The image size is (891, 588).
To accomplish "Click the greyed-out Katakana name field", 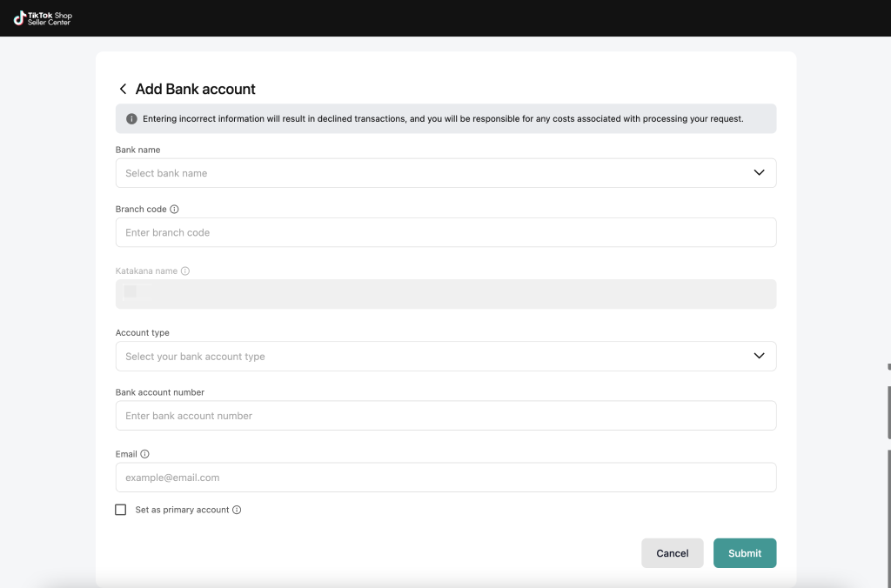I will click(x=445, y=295).
